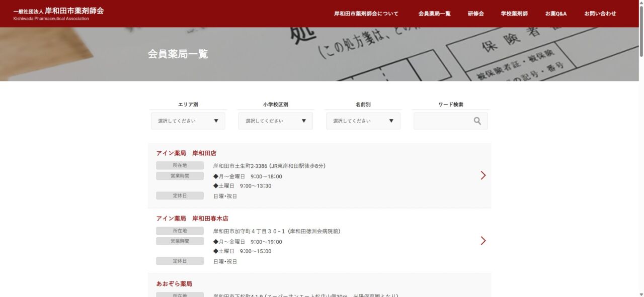This screenshot has width=644, height=297.
Task: Click scrollbar up arrow button
Action: [641, 3]
